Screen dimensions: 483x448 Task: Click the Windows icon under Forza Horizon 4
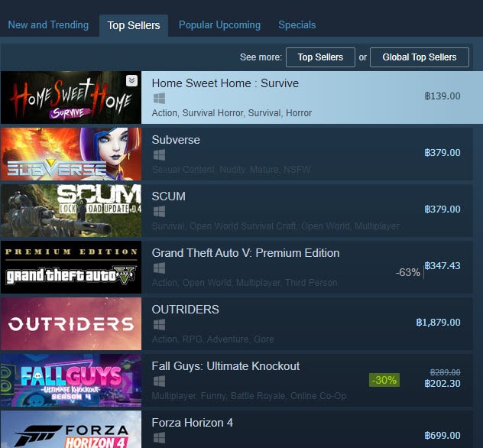[159, 437]
